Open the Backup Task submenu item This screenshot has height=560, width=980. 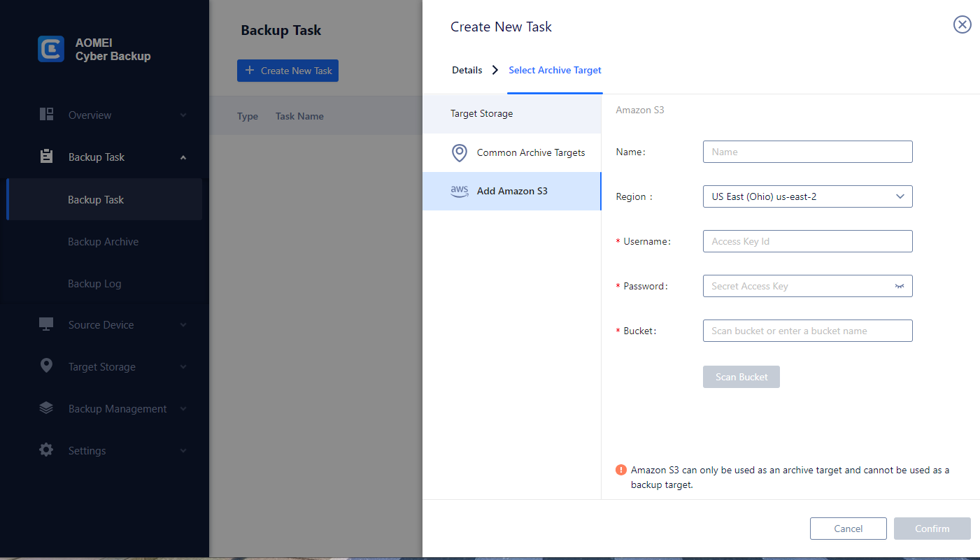click(x=104, y=199)
